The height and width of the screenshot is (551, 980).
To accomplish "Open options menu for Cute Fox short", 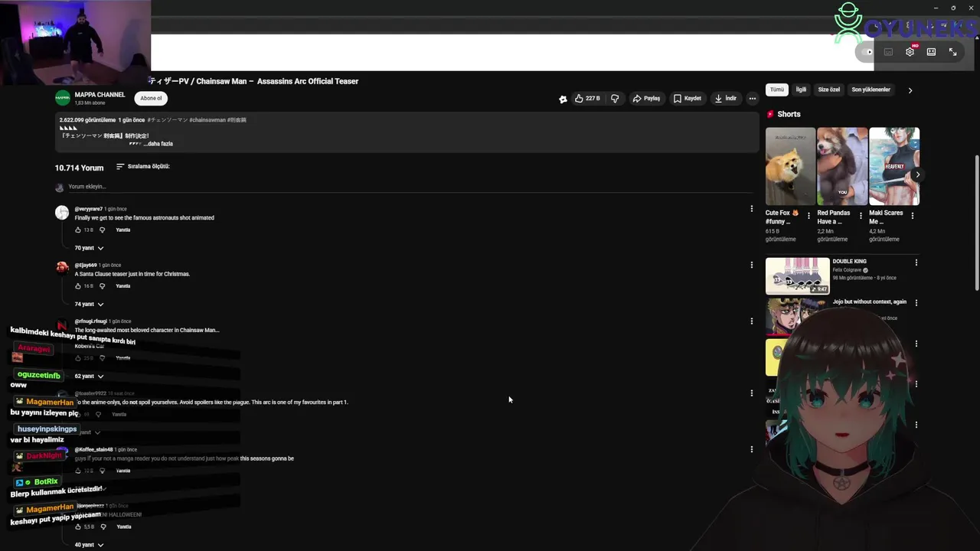I will tap(808, 216).
